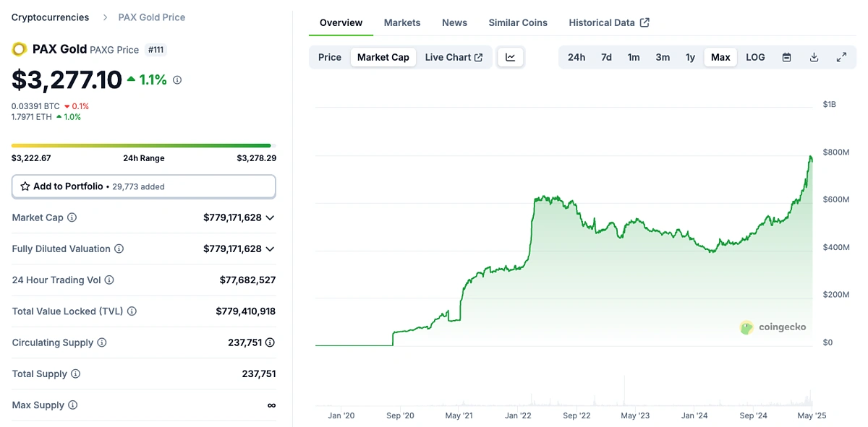Click the Max Supply info icon

tap(72, 405)
